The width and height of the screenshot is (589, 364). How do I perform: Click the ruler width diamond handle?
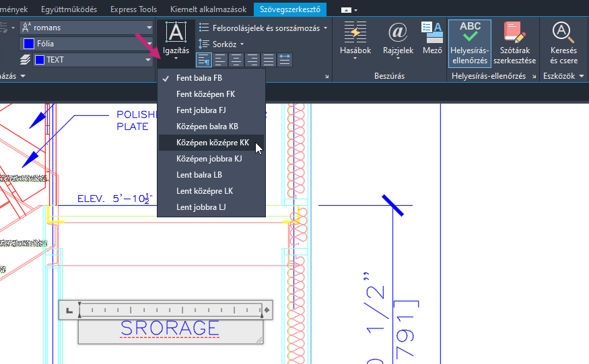coord(267,310)
